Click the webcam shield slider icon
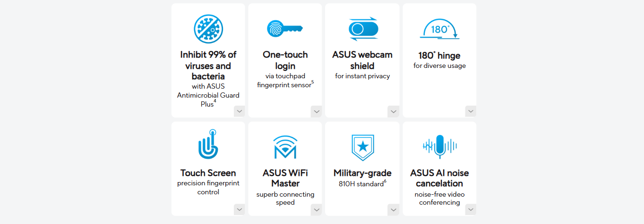This screenshot has width=644, height=224. tap(362, 29)
